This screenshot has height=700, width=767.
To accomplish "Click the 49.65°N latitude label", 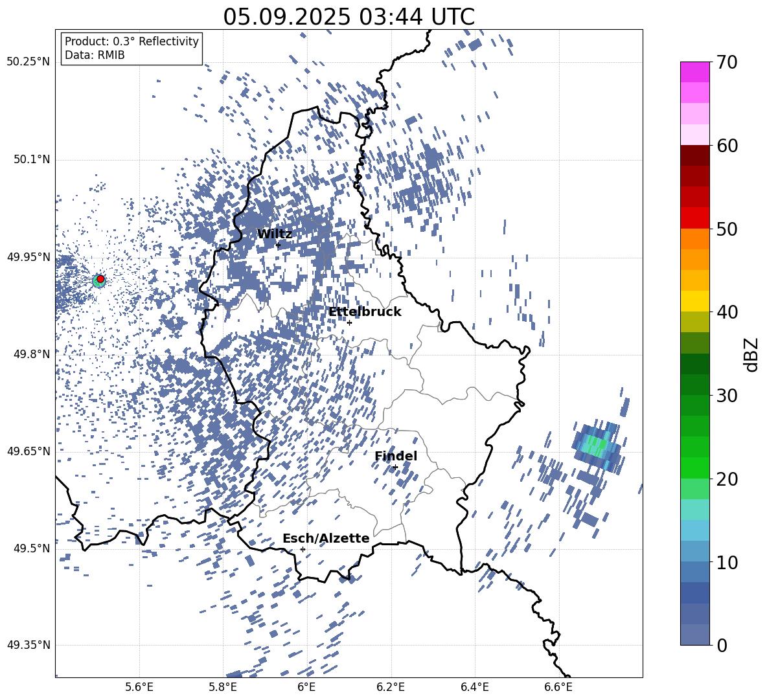I will 29,451.
